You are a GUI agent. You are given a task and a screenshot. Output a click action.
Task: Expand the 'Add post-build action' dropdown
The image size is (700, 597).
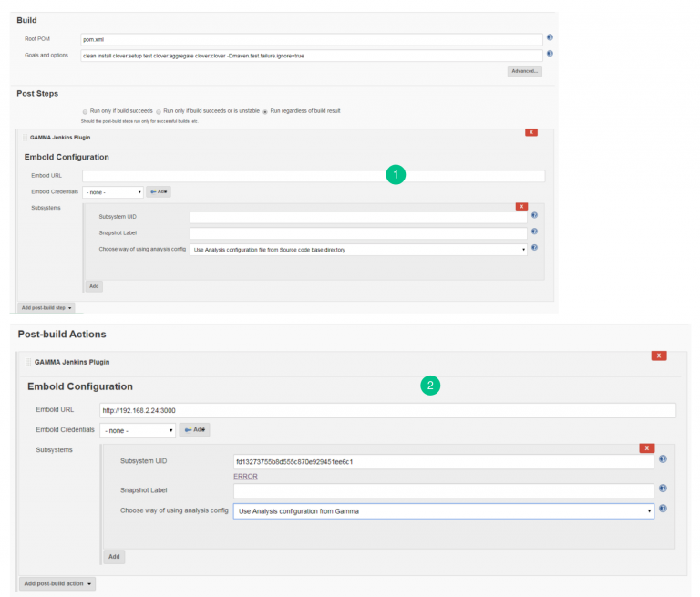pos(57,583)
